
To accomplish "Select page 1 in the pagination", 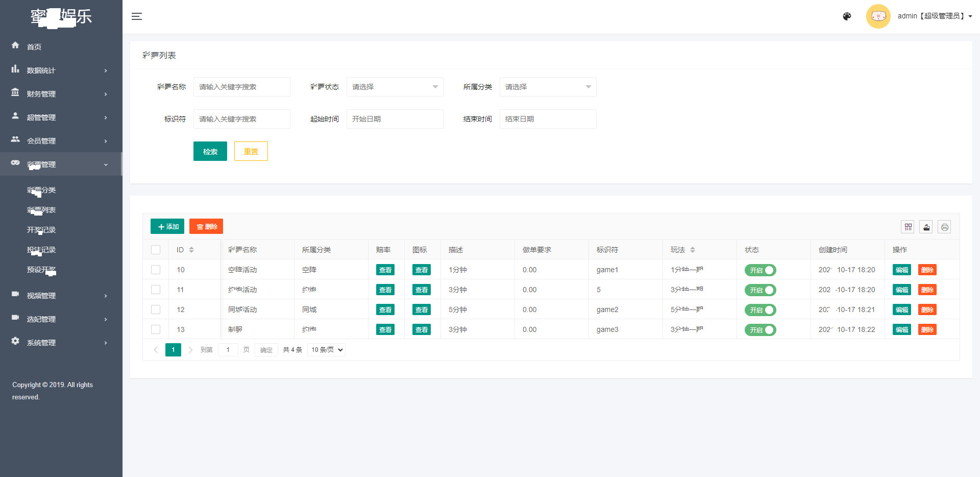I will pos(173,350).
